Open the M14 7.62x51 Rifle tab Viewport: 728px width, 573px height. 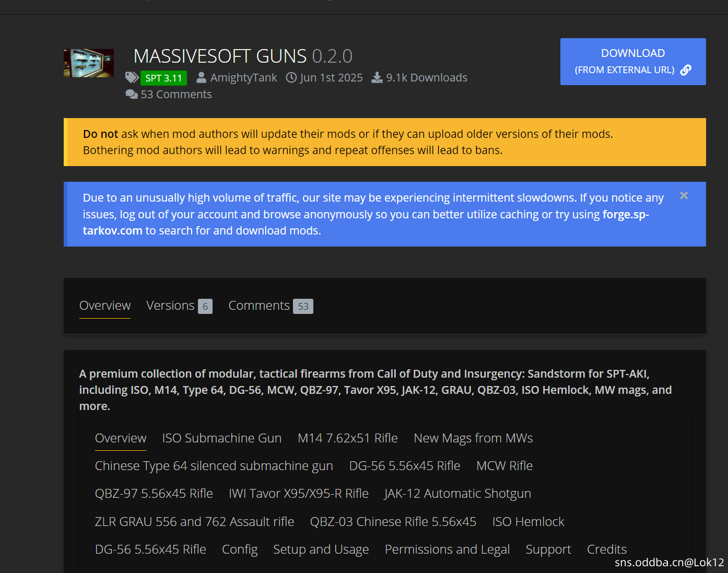pyautogui.click(x=348, y=438)
